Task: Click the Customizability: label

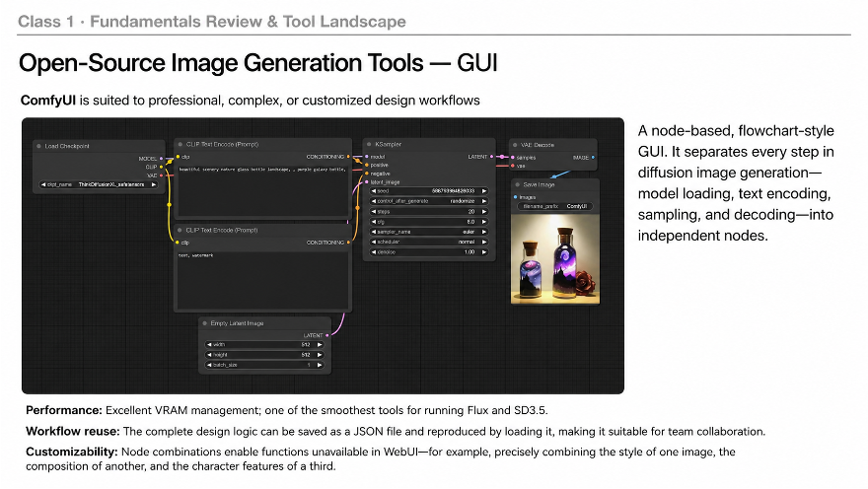Action: point(71,452)
